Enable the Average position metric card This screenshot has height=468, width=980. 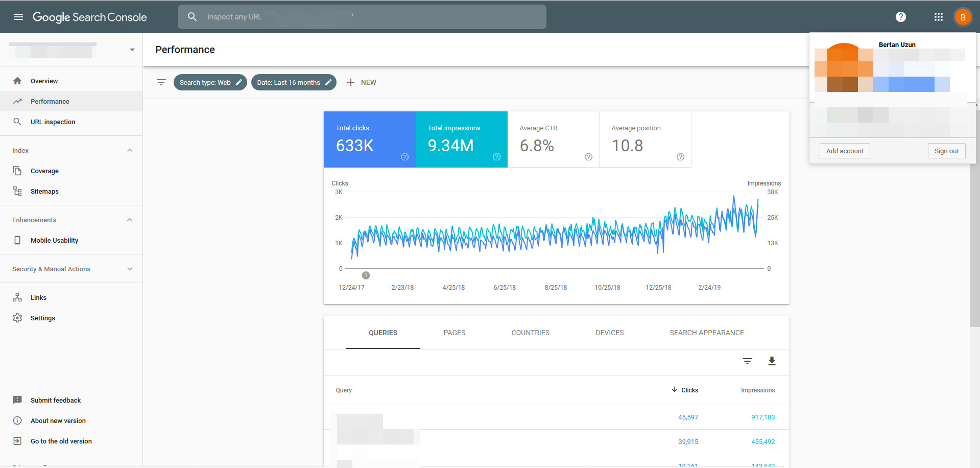[x=646, y=139]
